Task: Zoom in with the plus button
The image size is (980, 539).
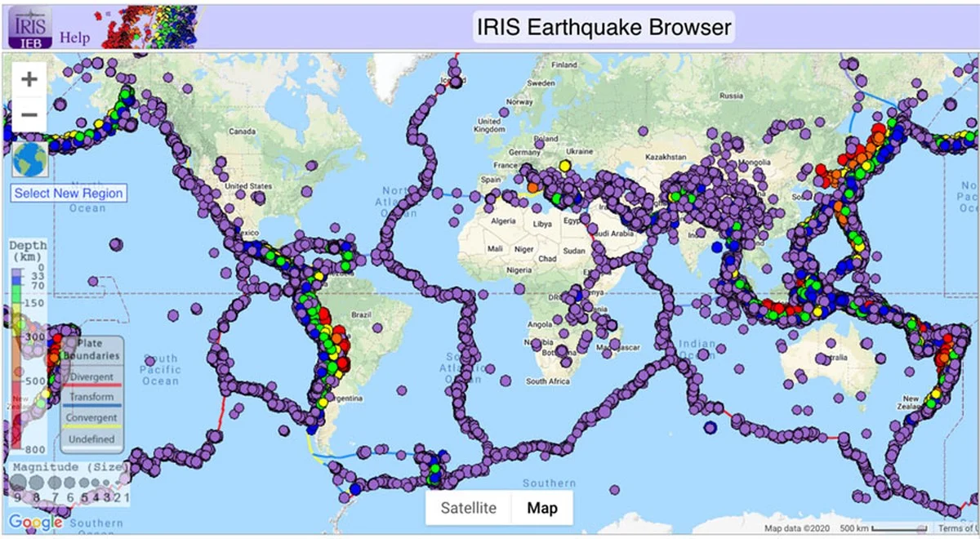Action: tap(29, 79)
